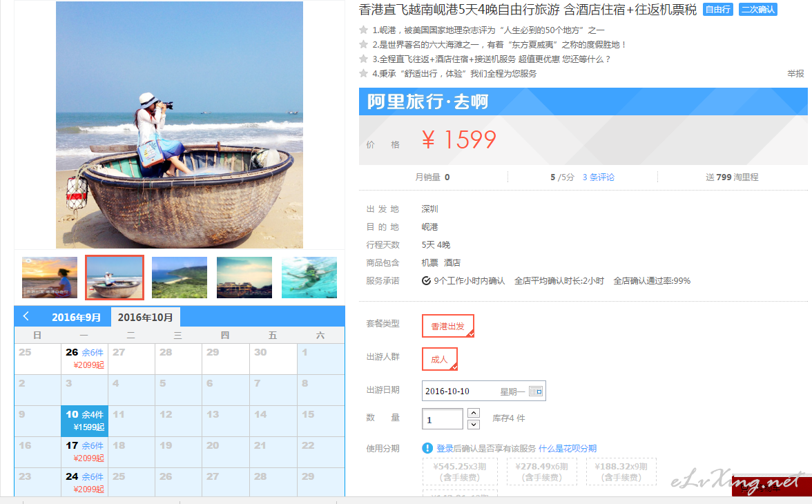This screenshot has width=812, height=504.
Task: Select the sunset thumbnail image
Action: 50,278
